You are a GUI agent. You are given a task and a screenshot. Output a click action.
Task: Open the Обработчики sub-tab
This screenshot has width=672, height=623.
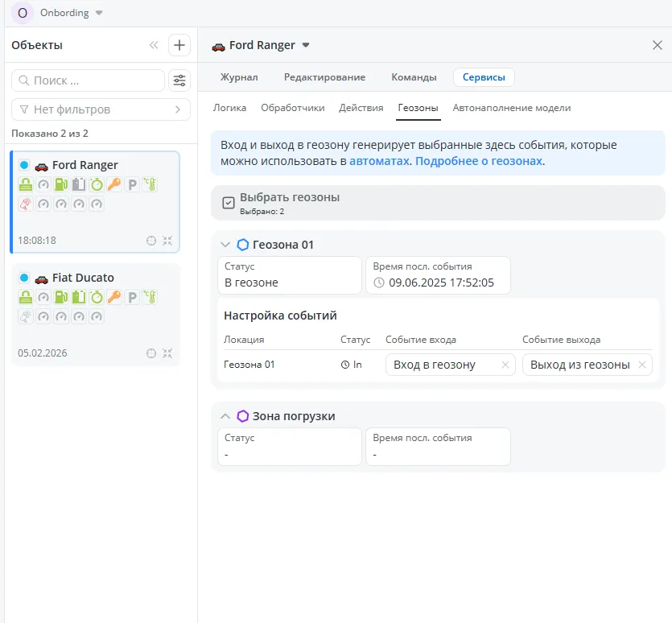[x=293, y=108]
